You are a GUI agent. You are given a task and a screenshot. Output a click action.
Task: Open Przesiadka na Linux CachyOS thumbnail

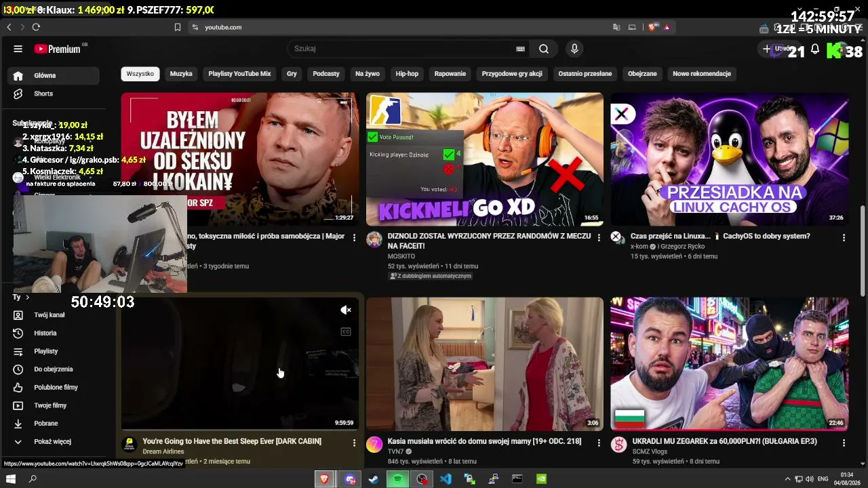(730, 159)
